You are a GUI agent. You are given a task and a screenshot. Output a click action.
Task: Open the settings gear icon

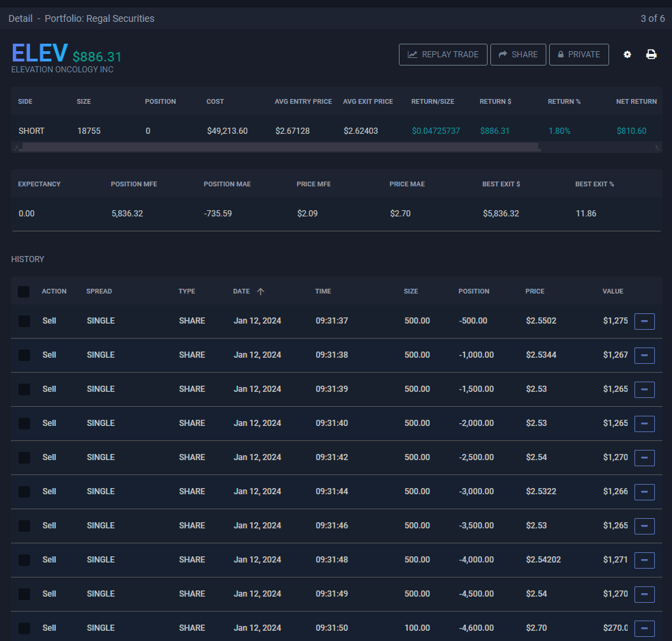pyautogui.click(x=627, y=55)
